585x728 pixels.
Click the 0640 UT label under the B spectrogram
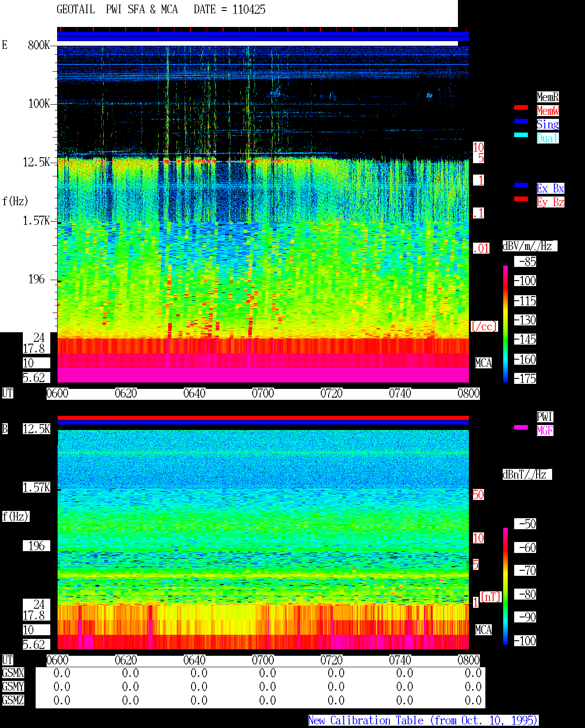pyautogui.click(x=195, y=660)
